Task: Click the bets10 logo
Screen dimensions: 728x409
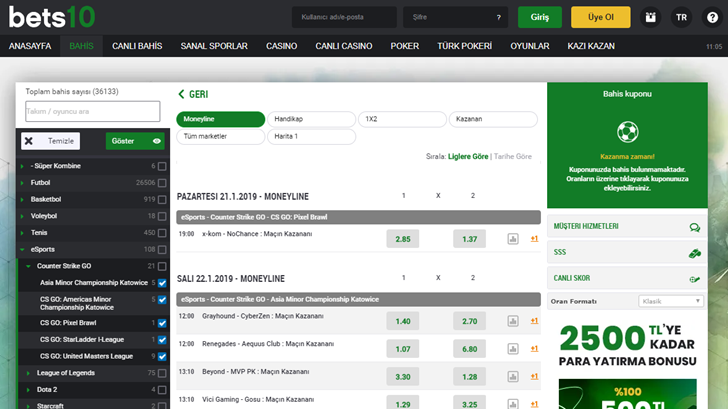Action: pos(52,17)
